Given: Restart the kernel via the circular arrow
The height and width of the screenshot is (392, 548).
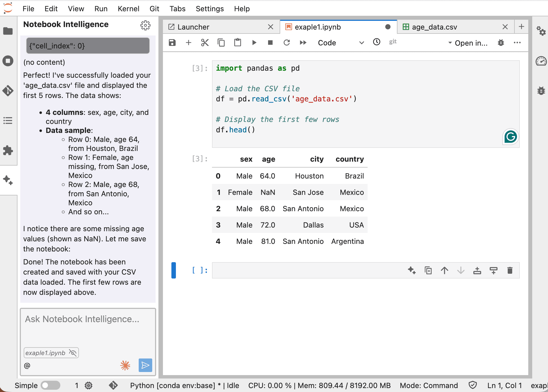Looking at the screenshot, I should [287, 43].
